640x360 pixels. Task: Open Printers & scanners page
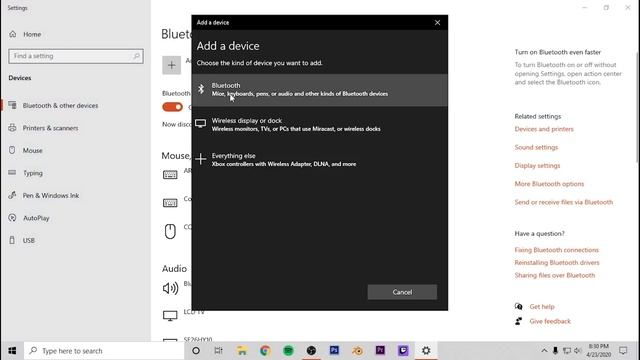[x=50, y=128]
